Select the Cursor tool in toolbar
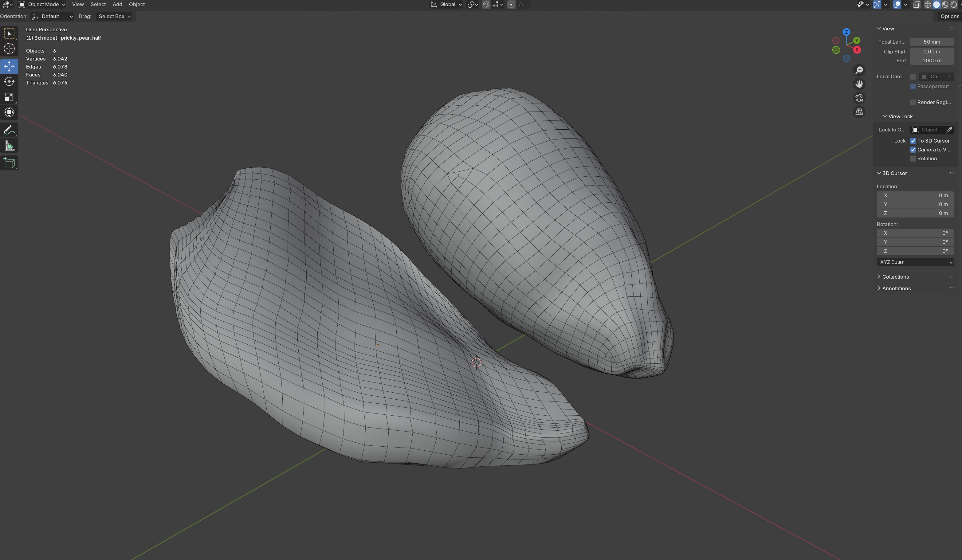Image resolution: width=962 pixels, height=560 pixels. coord(9,49)
